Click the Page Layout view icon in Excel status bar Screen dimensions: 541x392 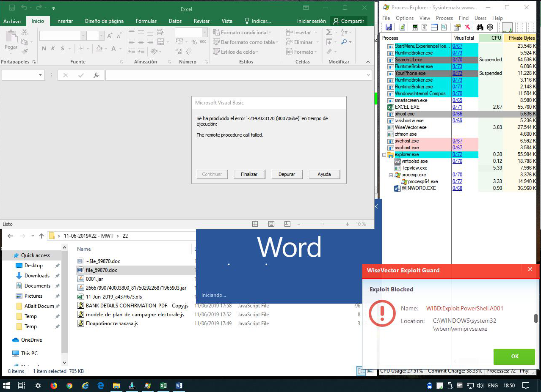pyautogui.click(x=271, y=224)
